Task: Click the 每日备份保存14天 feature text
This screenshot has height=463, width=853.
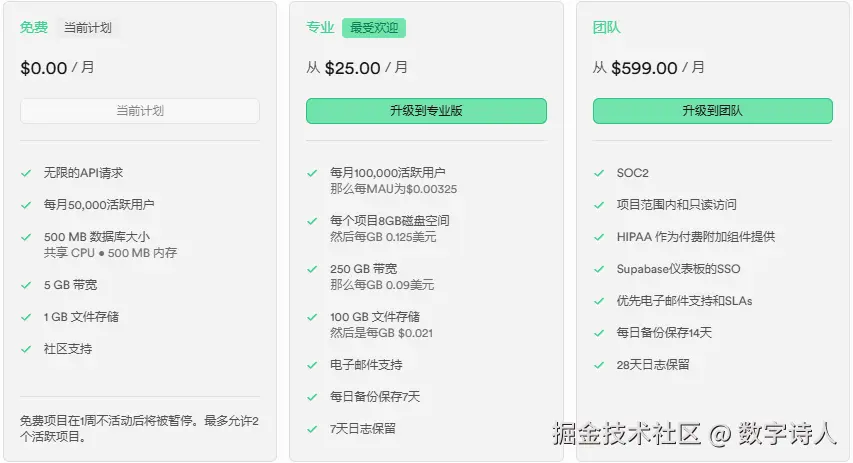Action: pos(664,332)
